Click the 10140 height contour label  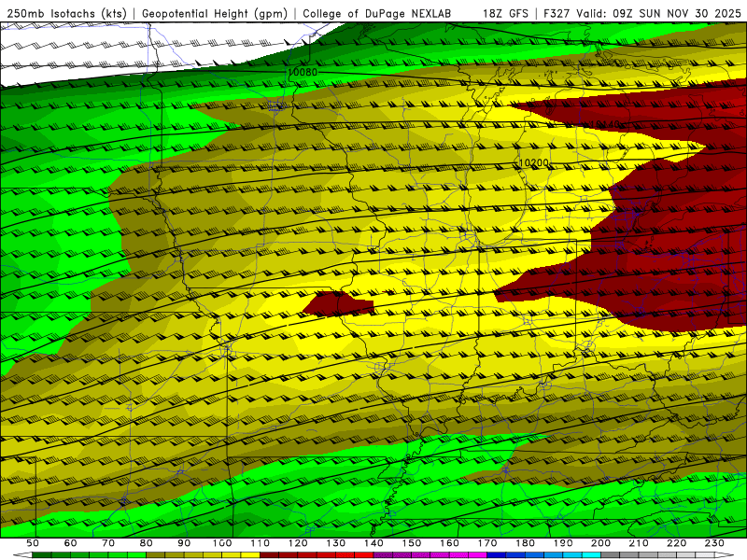click(x=605, y=124)
